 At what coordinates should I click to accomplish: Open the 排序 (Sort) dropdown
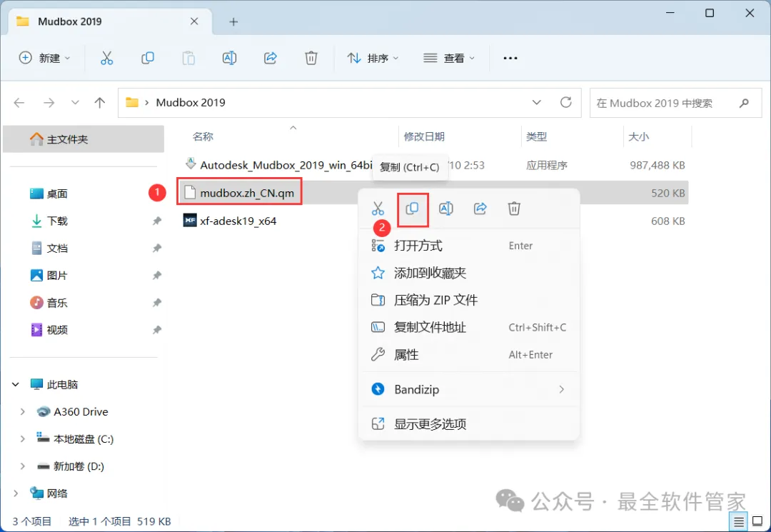[x=373, y=58]
